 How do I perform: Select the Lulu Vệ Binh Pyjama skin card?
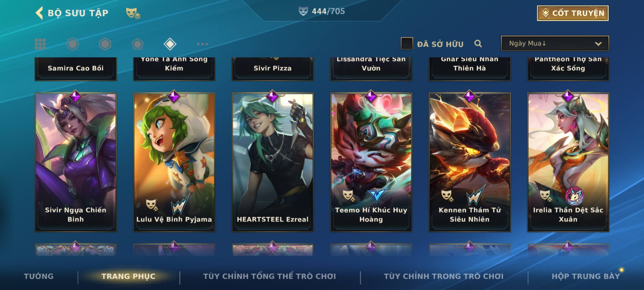[x=174, y=162]
